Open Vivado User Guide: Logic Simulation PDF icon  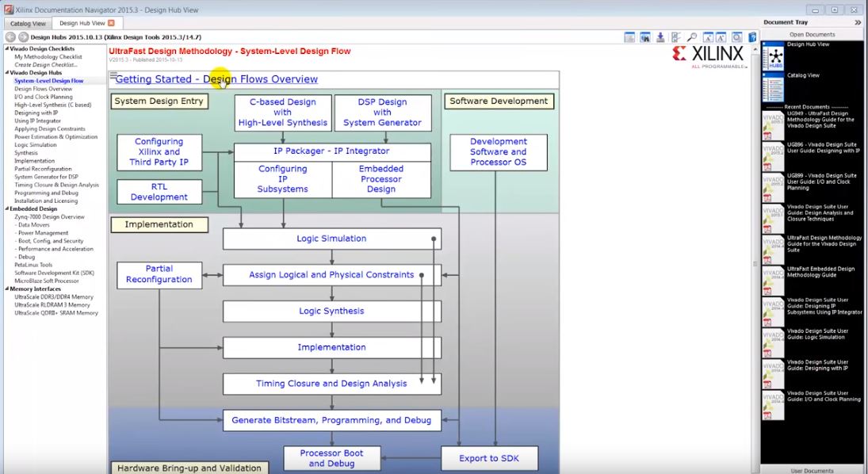pos(774,342)
